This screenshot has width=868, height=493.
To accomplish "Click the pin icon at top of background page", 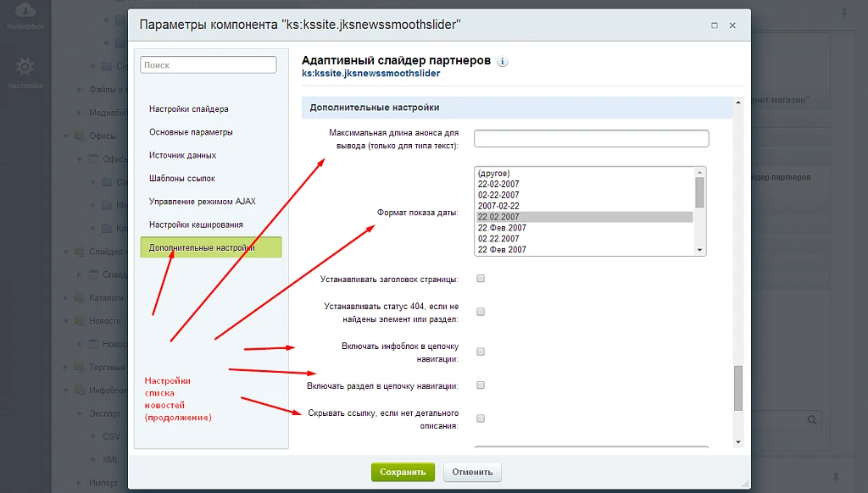I will coord(844,13).
